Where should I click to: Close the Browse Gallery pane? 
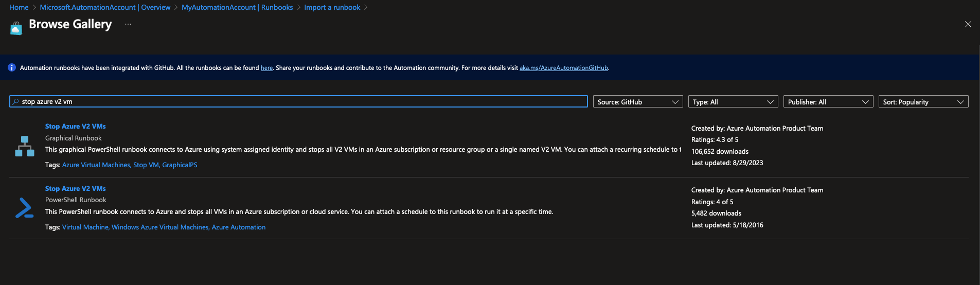point(968,24)
